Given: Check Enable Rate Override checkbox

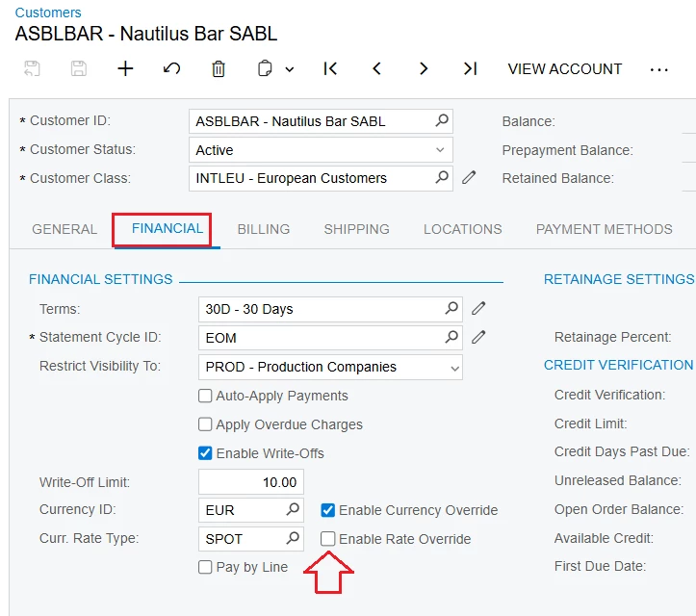Looking at the screenshot, I should [x=327, y=539].
